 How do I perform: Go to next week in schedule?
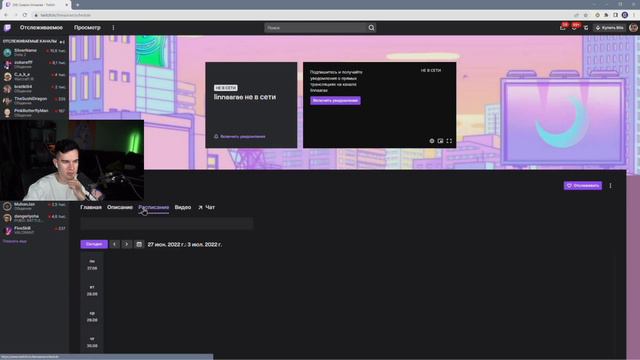[x=127, y=244]
